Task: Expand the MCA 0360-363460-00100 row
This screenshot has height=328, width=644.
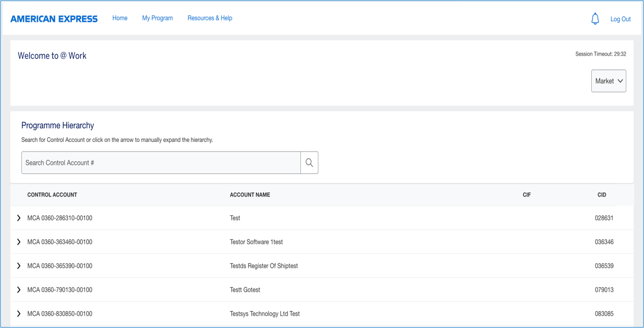Action: point(19,242)
